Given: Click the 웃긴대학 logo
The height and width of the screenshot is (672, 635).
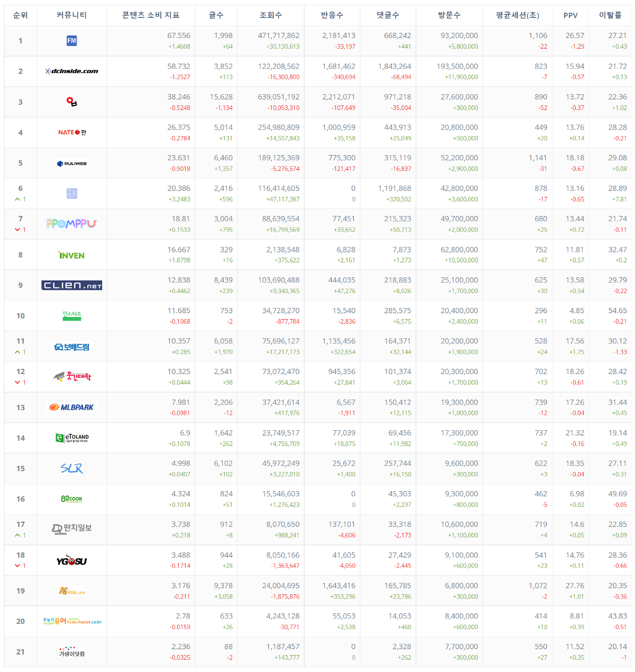Looking at the screenshot, I should [72, 377].
